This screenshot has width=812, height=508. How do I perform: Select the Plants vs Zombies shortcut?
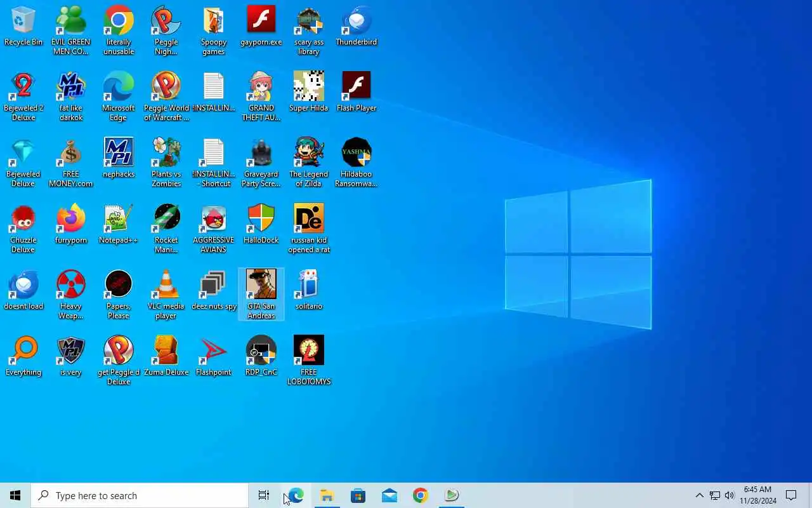(x=166, y=163)
